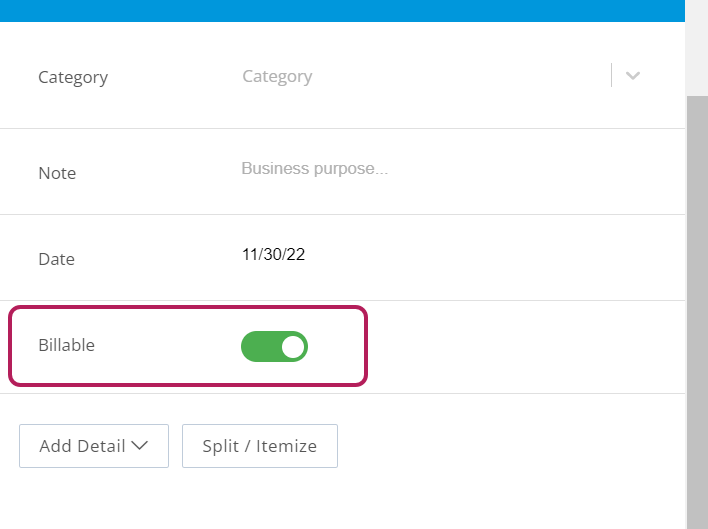Disable the Billable toggle switch

(x=274, y=347)
